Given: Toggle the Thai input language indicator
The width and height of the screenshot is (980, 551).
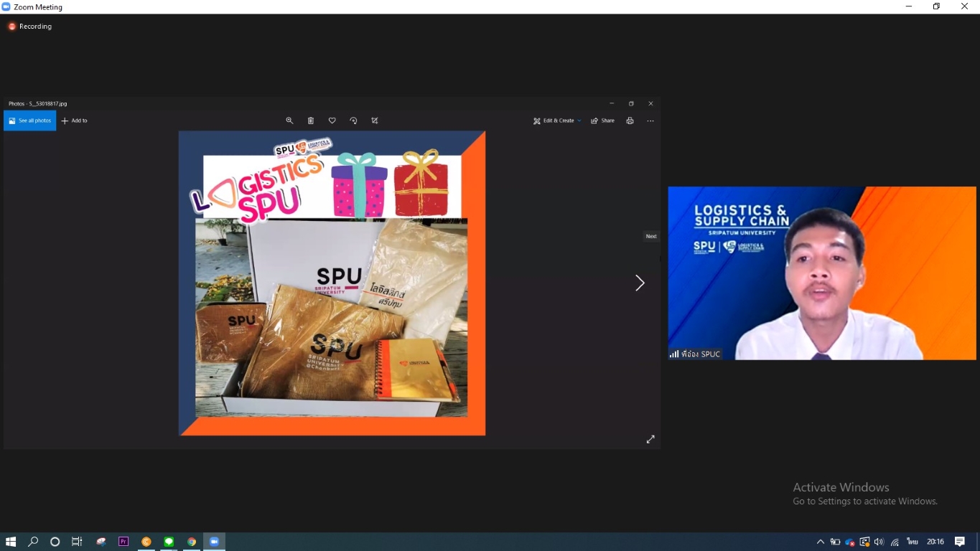Looking at the screenshot, I should coord(913,542).
